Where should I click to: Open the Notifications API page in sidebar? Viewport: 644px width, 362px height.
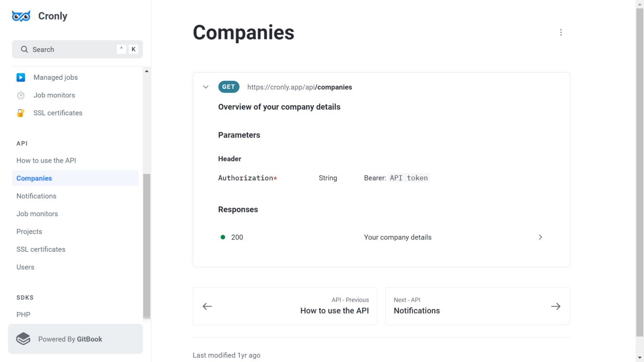click(x=36, y=196)
